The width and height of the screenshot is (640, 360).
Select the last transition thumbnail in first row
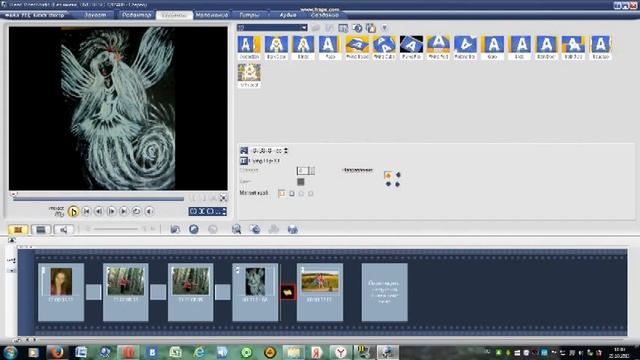(600, 47)
